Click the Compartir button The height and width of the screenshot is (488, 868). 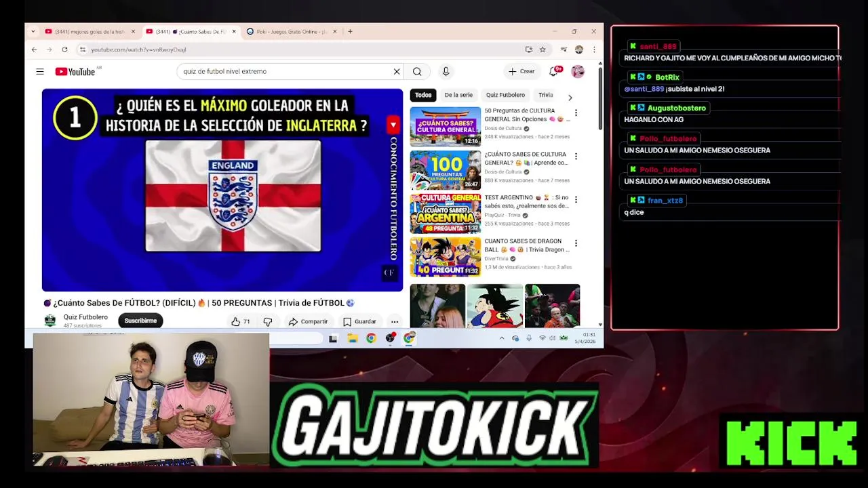coord(308,322)
